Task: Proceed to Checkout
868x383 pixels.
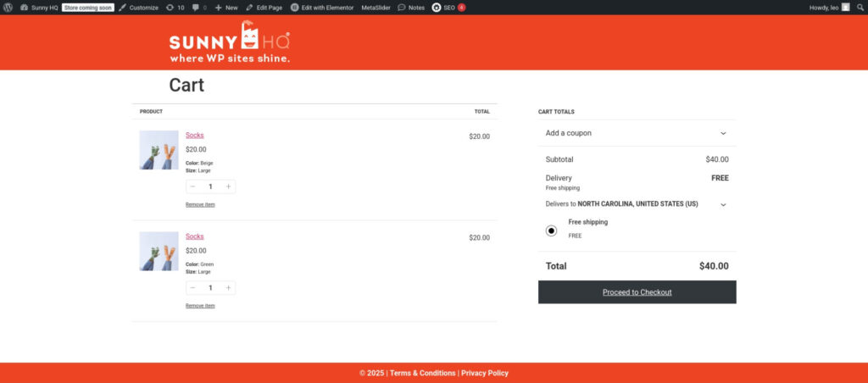Action: 637,292
